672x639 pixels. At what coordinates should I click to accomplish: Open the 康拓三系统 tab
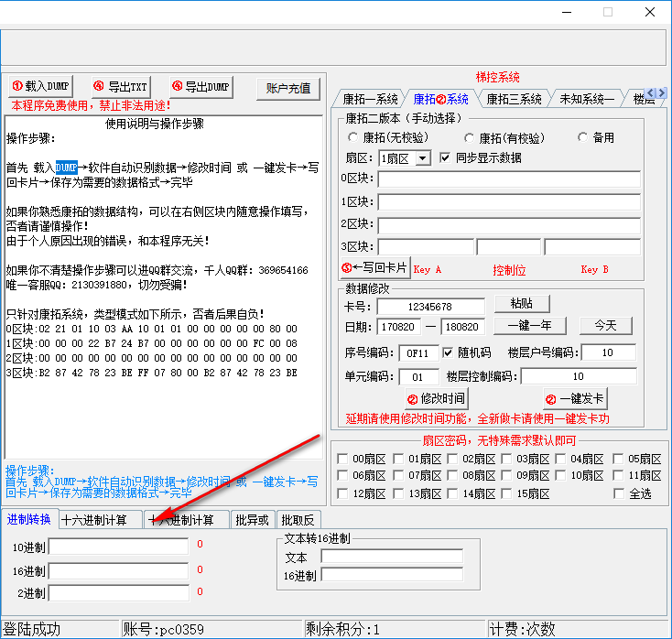click(514, 99)
